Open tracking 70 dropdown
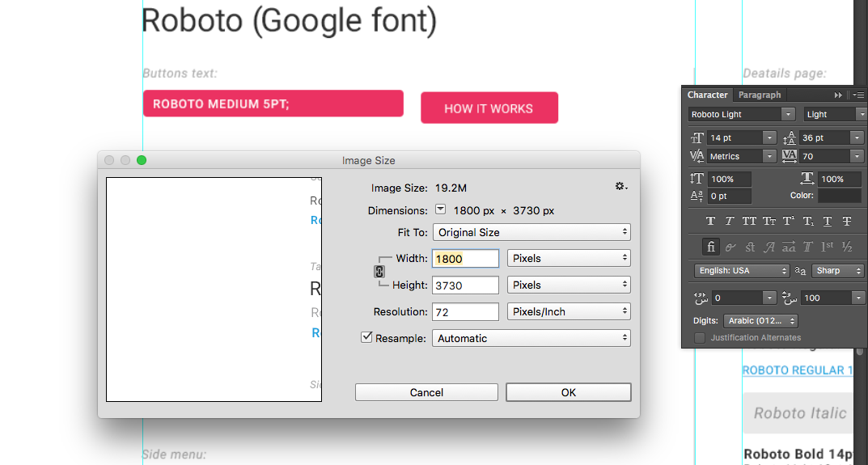Image resolution: width=868 pixels, height=465 pixels. 857,157
